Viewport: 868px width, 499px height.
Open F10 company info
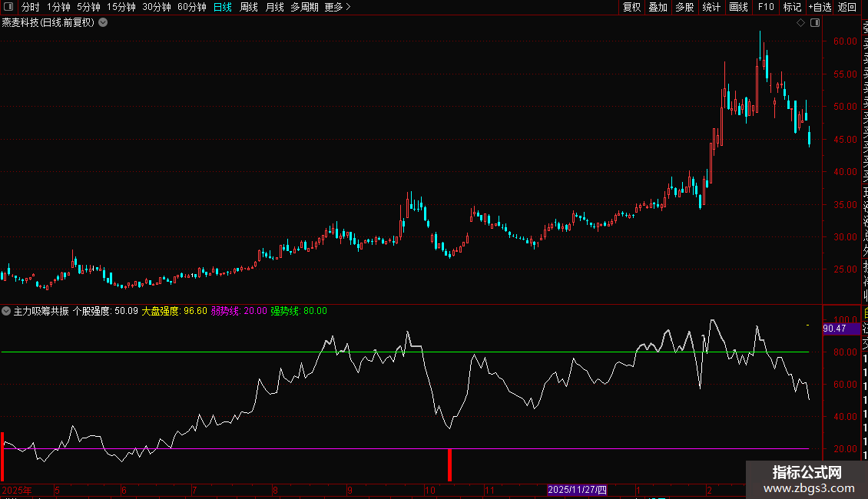click(x=766, y=7)
